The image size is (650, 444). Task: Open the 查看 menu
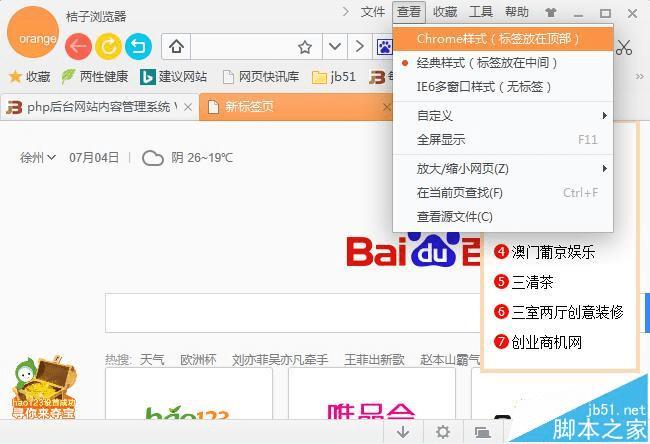(409, 12)
